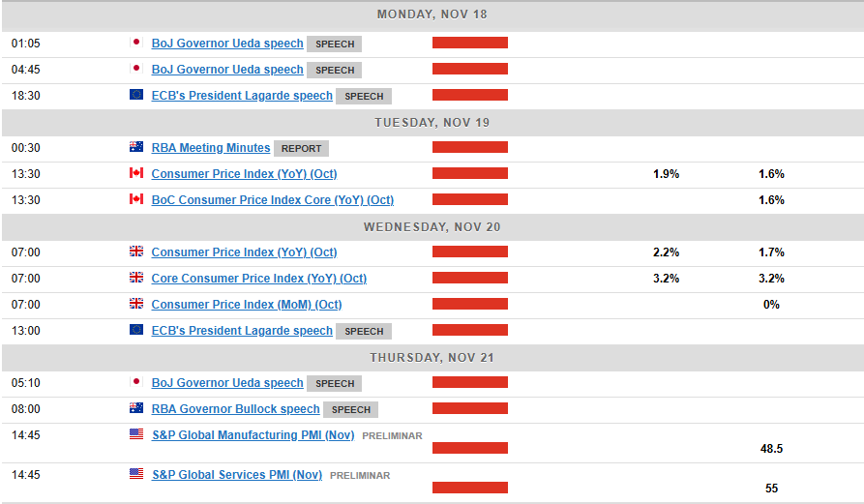Click SPEECH badge on Wednesday's Lagarde speech
Screen dimensions: 864x504
coord(364,331)
